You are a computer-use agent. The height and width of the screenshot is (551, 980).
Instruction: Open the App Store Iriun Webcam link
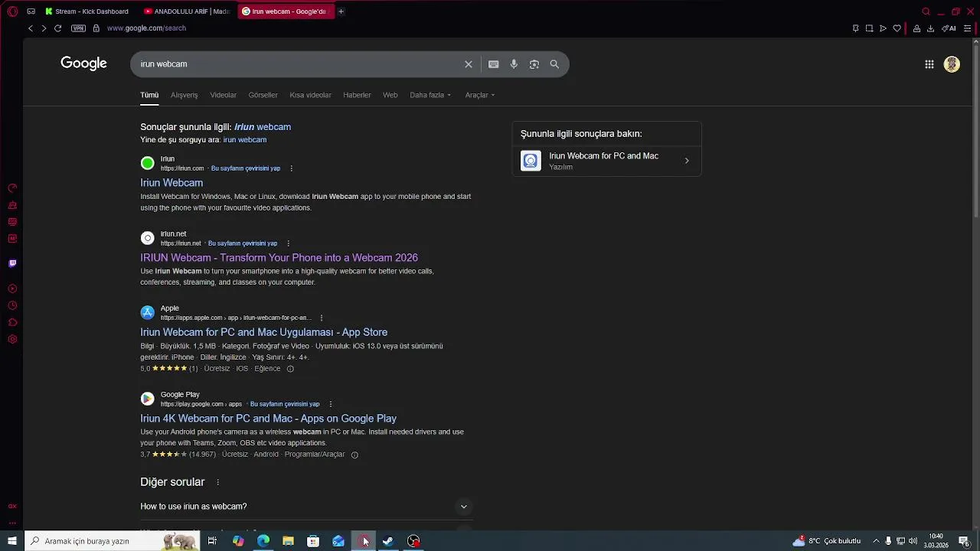tap(263, 332)
